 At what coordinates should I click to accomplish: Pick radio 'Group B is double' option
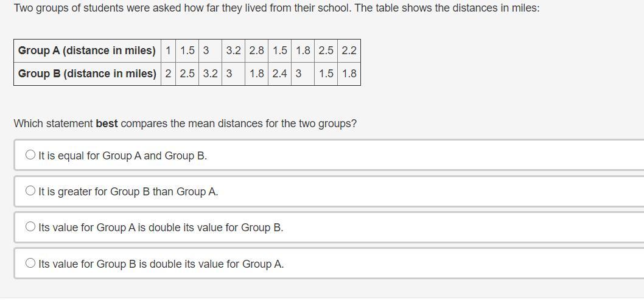30,263
